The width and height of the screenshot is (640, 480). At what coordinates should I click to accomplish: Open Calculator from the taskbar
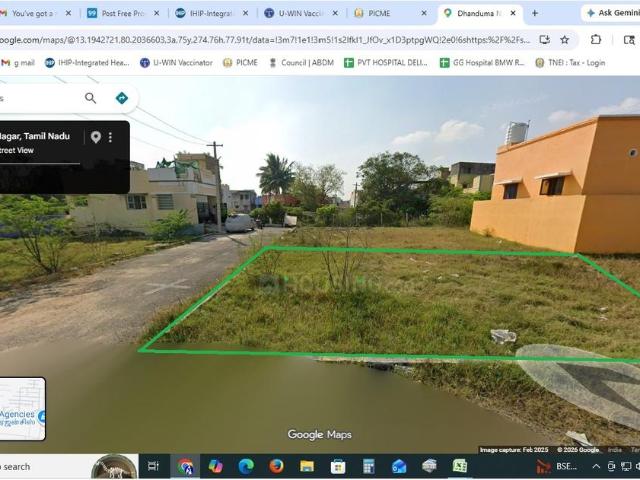pos(369,466)
